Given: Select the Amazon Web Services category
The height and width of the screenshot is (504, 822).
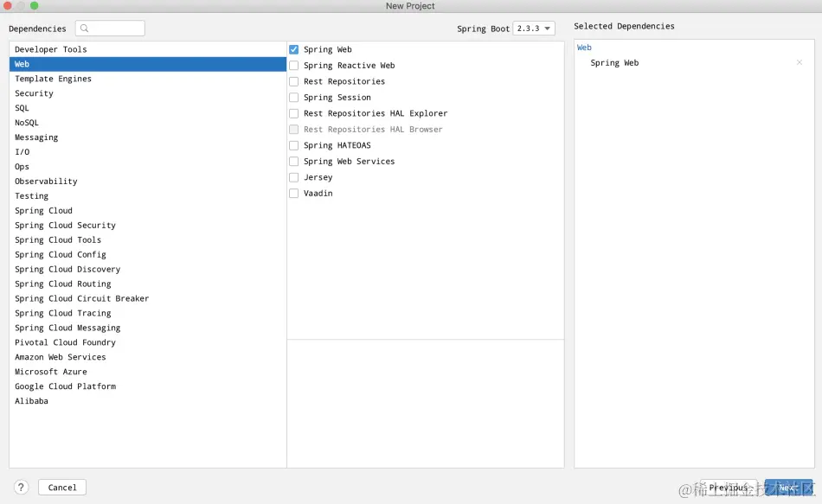Looking at the screenshot, I should (148, 357).
